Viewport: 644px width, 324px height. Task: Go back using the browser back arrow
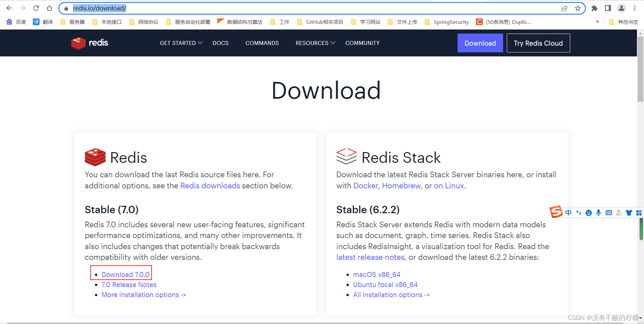click(9, 8)
